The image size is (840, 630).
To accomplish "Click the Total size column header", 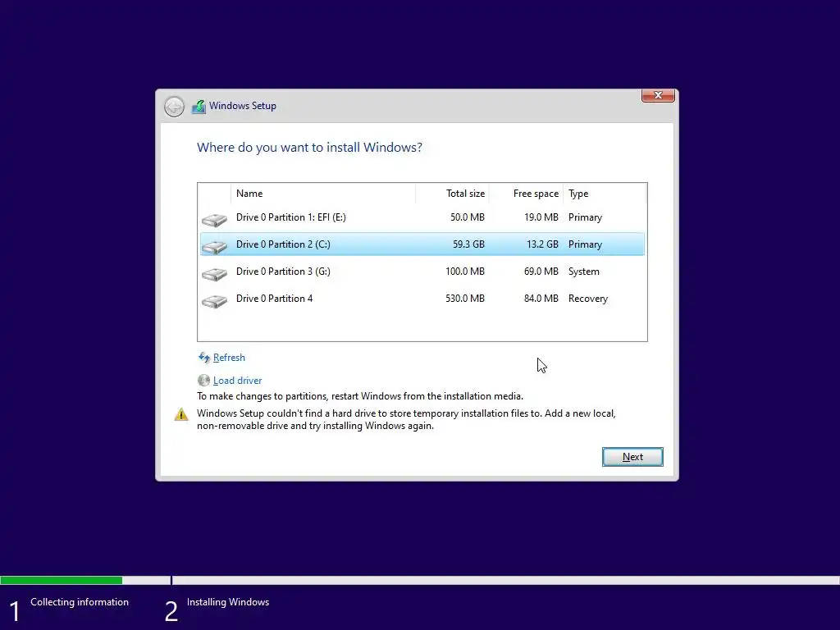I will [452, 194].
